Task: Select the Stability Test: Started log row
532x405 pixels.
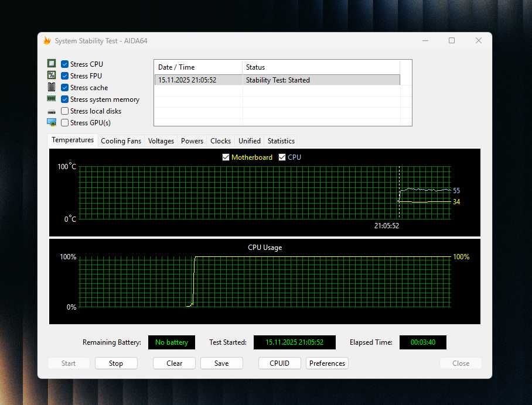Action: tap(278, 80)
